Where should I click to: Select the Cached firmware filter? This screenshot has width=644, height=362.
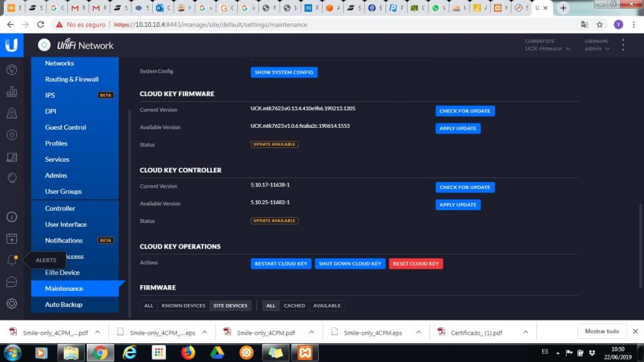point(294,305)
